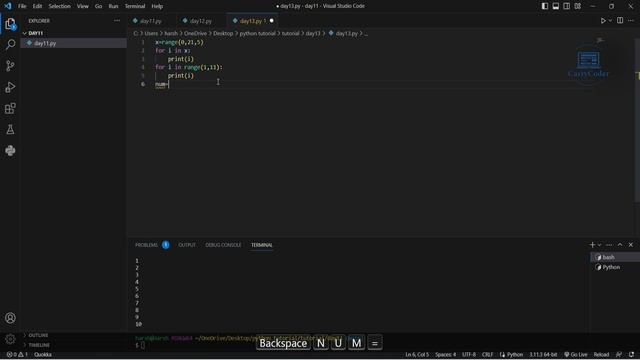This screenshot has width=640, height=360.
Task: Split the editor to the right
Action: (620, 20)
